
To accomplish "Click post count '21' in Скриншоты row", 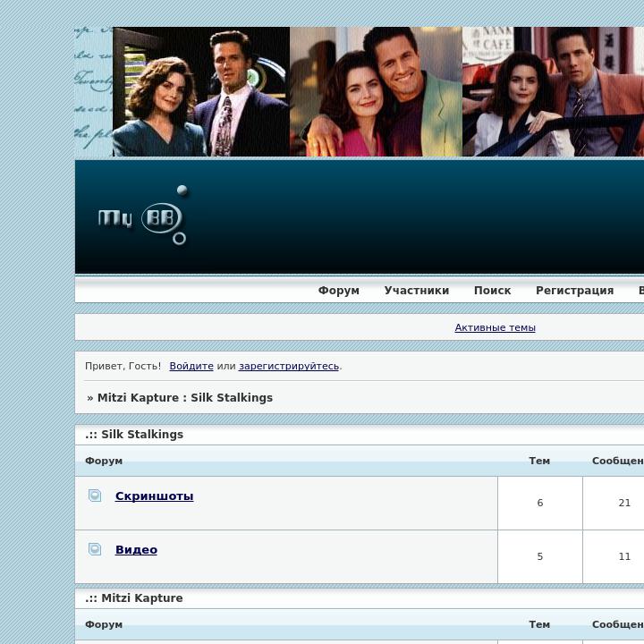I will (x=624, y=503).
